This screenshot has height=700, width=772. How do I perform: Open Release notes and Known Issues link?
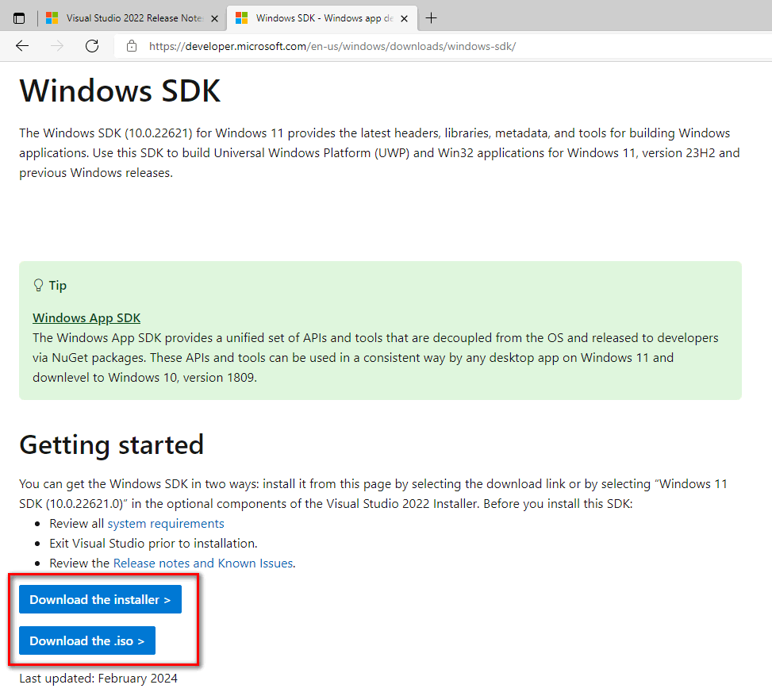click(203, 563)
